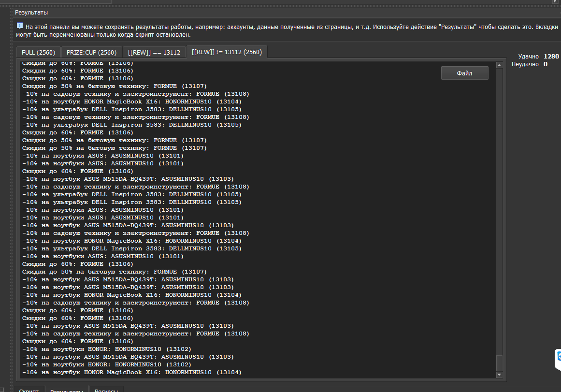Switch to the PRIZE:CUP (2560) tab
The width and height of the screenshot is (561, 392).
(92, 52)
